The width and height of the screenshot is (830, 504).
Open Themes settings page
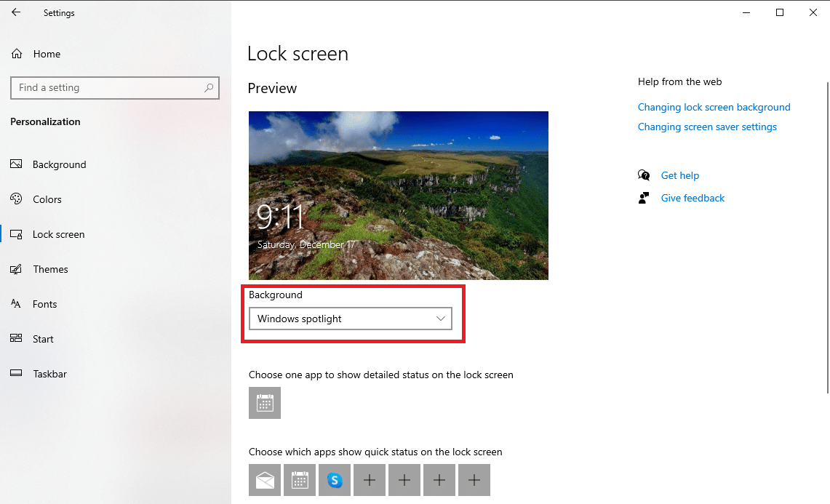click(x=39, y=269)
